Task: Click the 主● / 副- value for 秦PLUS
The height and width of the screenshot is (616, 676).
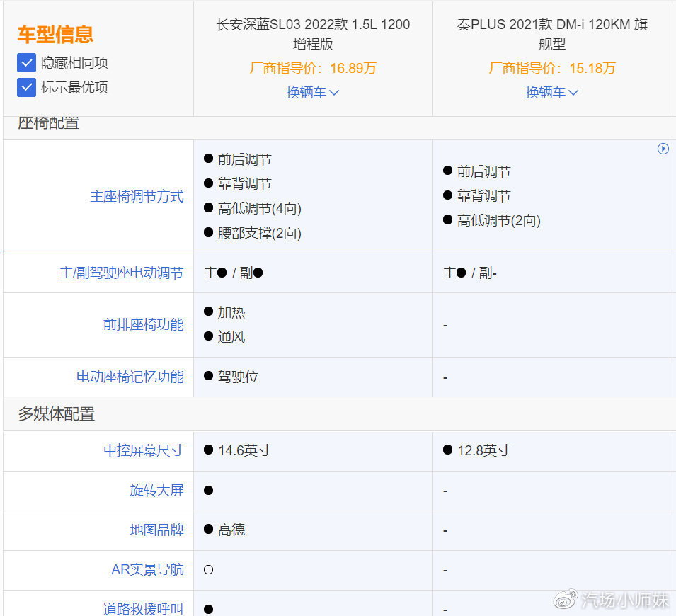Action: [470, 273]
